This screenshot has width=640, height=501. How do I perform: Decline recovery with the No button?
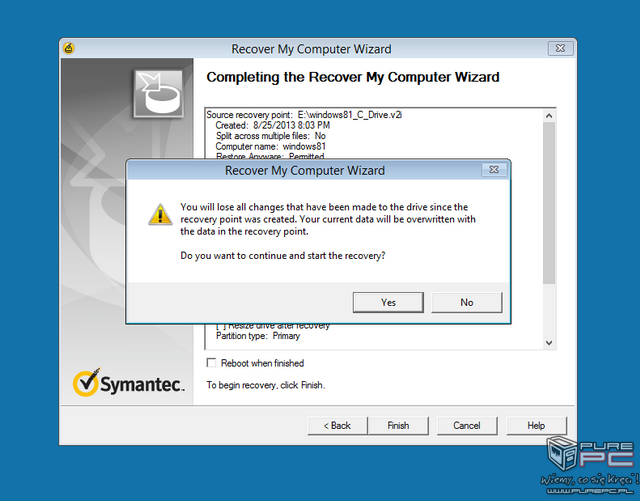coord(467,302)
